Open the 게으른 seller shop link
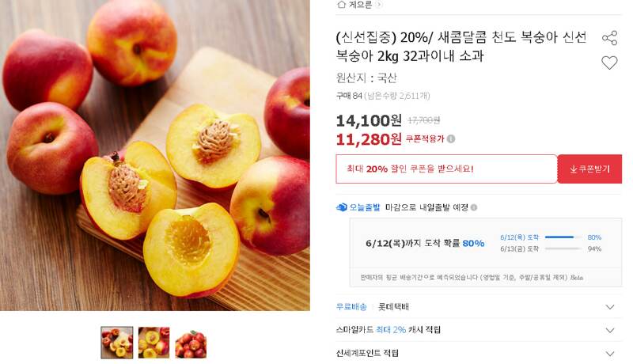 (x=360, y=5)
